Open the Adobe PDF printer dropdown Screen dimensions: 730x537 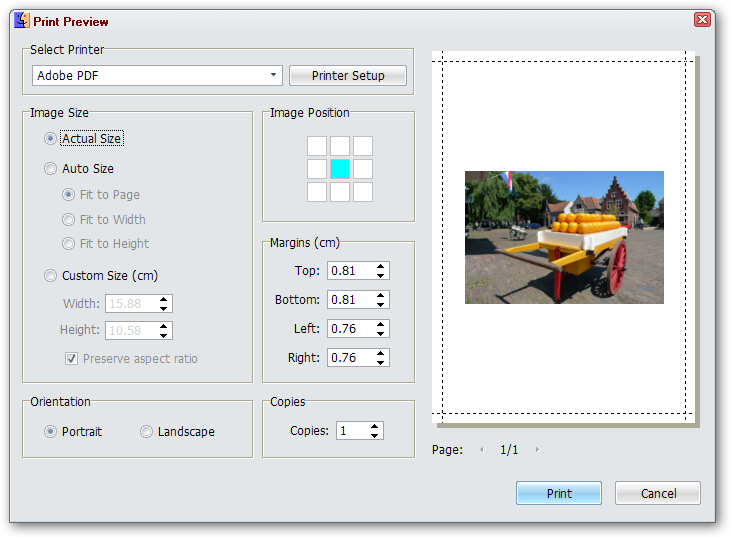click(157, 75)
